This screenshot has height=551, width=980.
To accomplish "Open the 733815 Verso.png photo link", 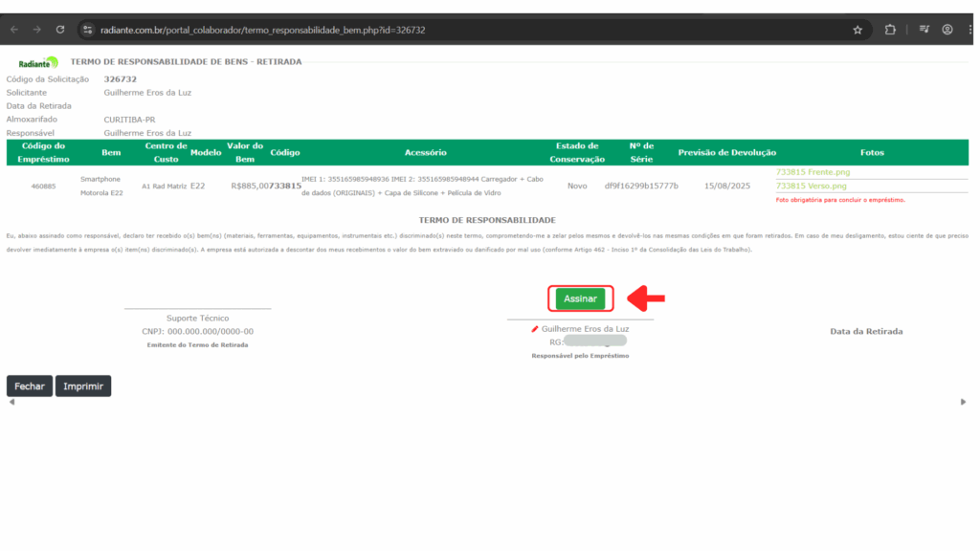I will [x=811, y=186].
